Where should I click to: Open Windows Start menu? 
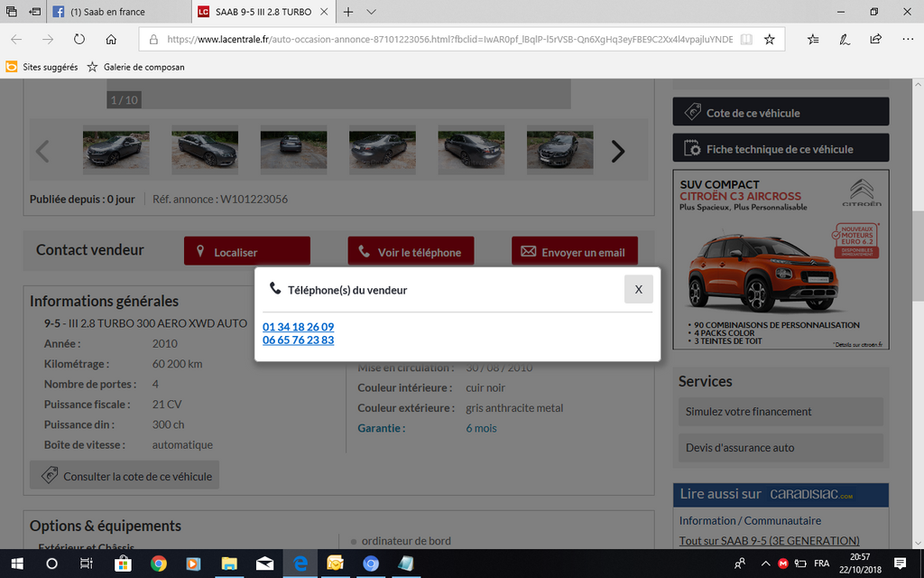tap(17, 564)
